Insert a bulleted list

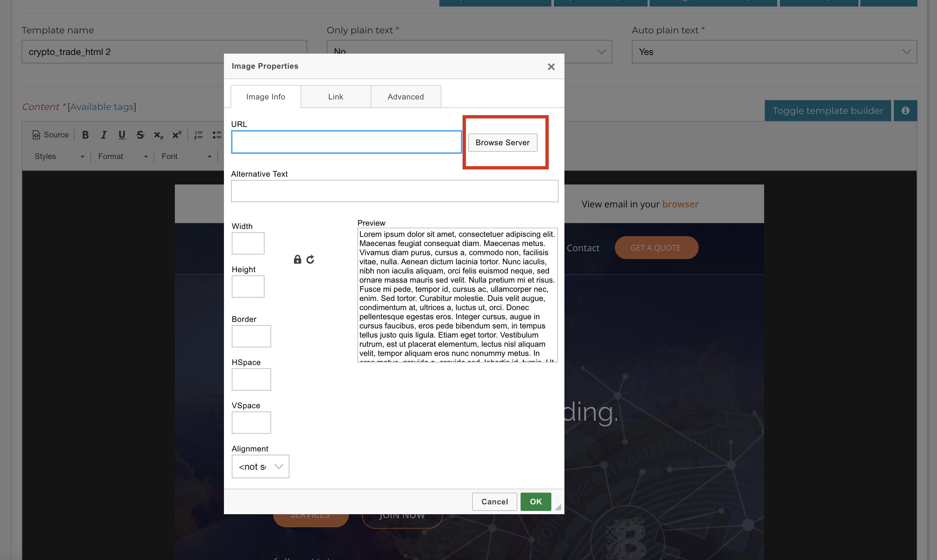(x=217, y=135)
